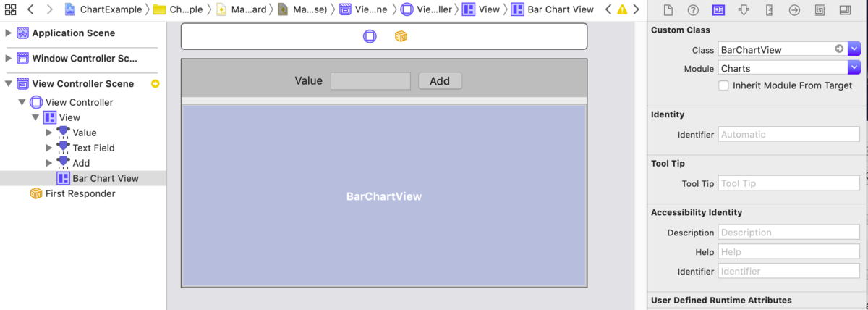
Task: Expand the Add item in outline
Action: click(48, 163)
